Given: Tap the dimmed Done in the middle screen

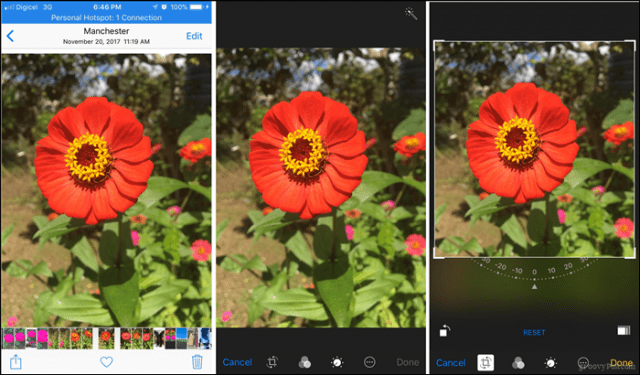Looking at the screenshot, I should click(408, 362).
